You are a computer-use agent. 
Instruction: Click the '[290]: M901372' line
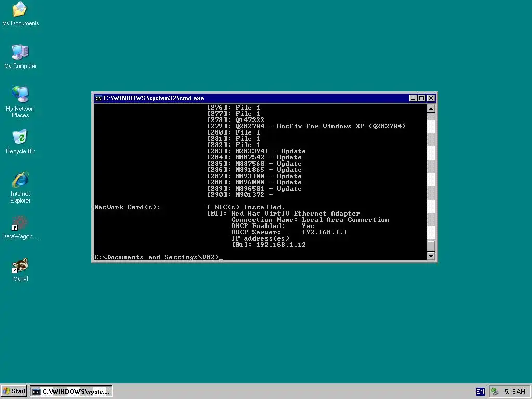click(240, 195)
